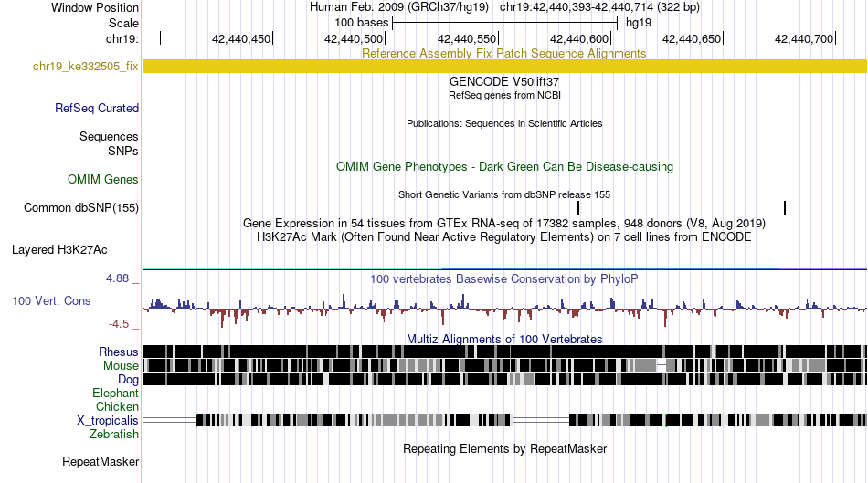The width and height of the screenshot is (868, 483).
Task: Click the 42,440,550 ruler position
Action: tap(467, 38)
